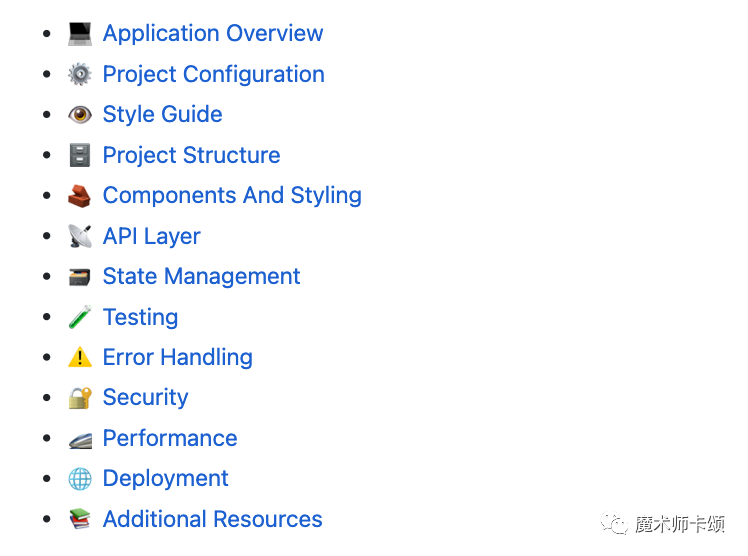Viewport: 748px width, 556px height.
Task: Click the gear emoji beside Project Configuration
Action: point(80,74)
